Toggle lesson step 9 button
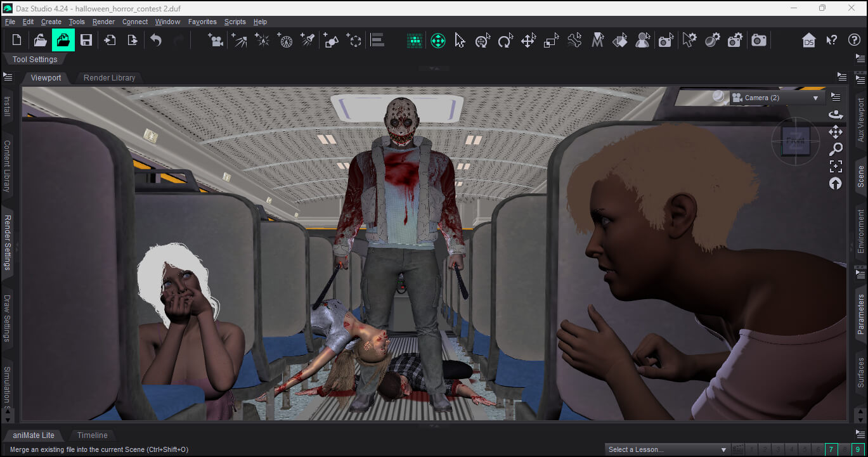The image size is (868, 457). pos(857,449)
